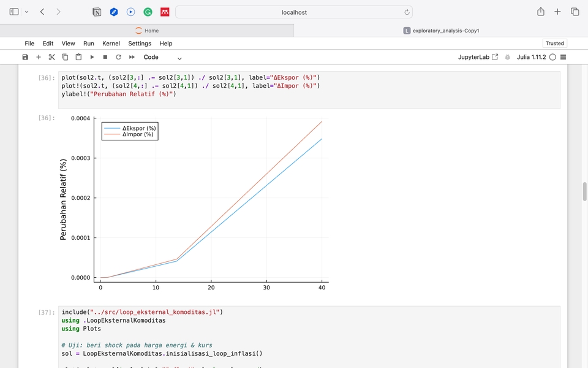Click the Trusted notebook button
This screenshot has width=588, height=368.
[554, 44]
